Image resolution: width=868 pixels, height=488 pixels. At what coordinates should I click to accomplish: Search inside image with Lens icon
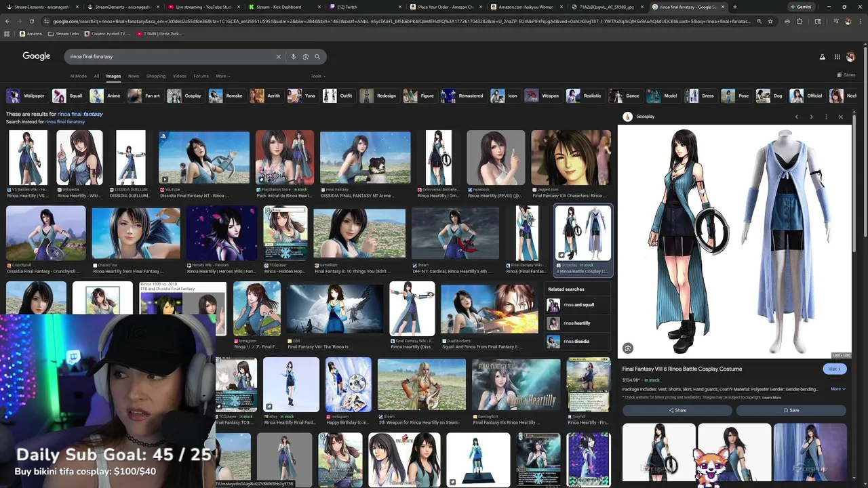tap(628, 348)
